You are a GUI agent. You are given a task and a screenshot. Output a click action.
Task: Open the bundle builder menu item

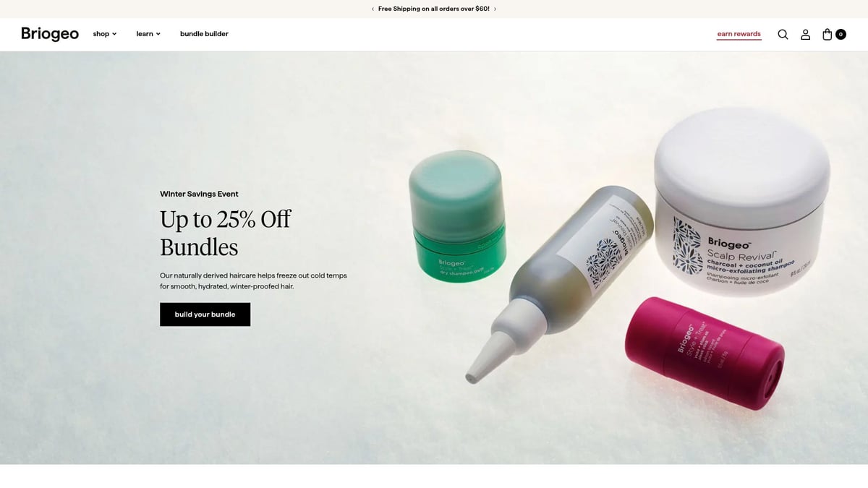click(204, 34)
